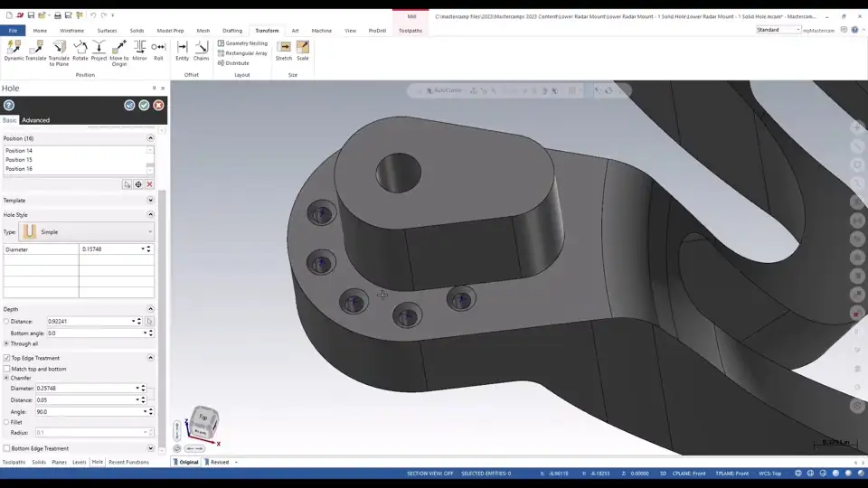Select the Distance depth radio button
The image size is (868, 488).
6,322
